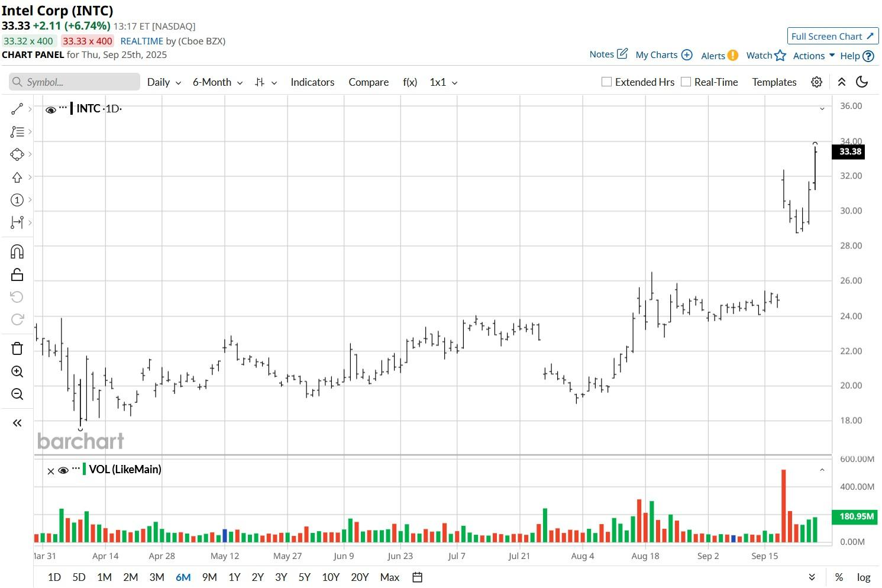Open Compare menu
Image resolution: width=882 pixels, height=588 pixels.
[369, 82]
